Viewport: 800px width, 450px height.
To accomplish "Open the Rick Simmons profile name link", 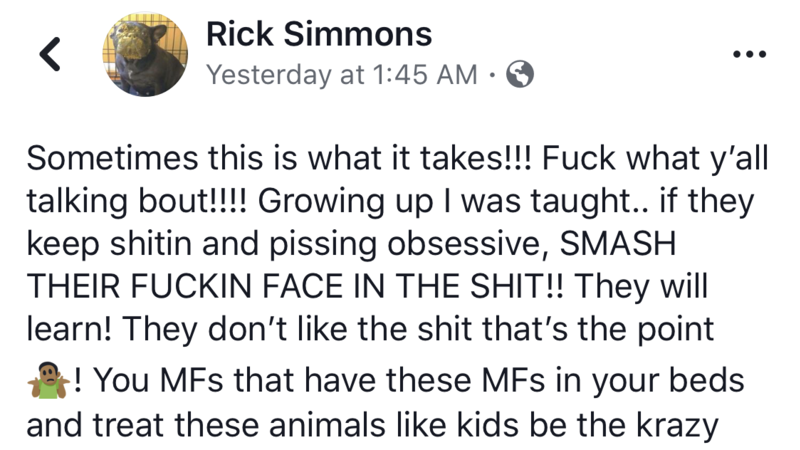I will point(319,35).
